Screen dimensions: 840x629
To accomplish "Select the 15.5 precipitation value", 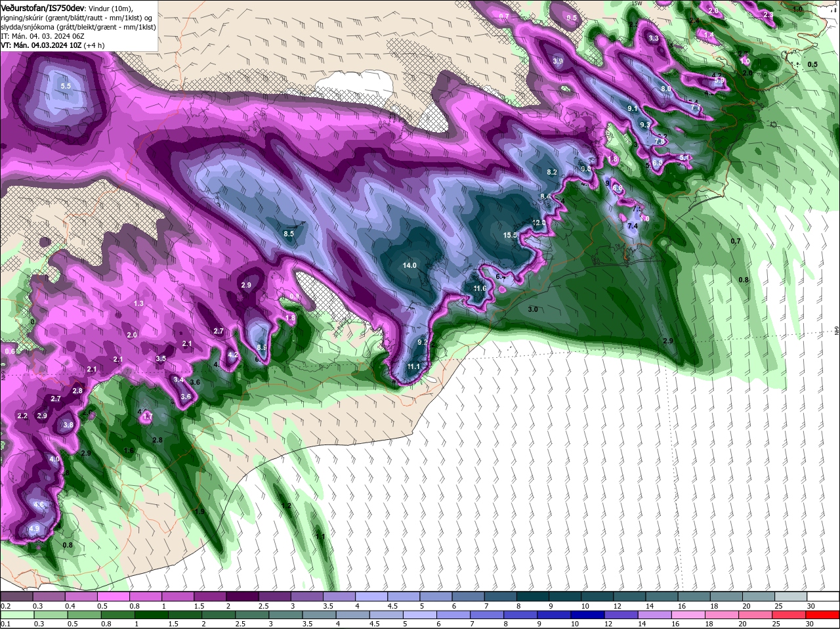I will (511, 235).
